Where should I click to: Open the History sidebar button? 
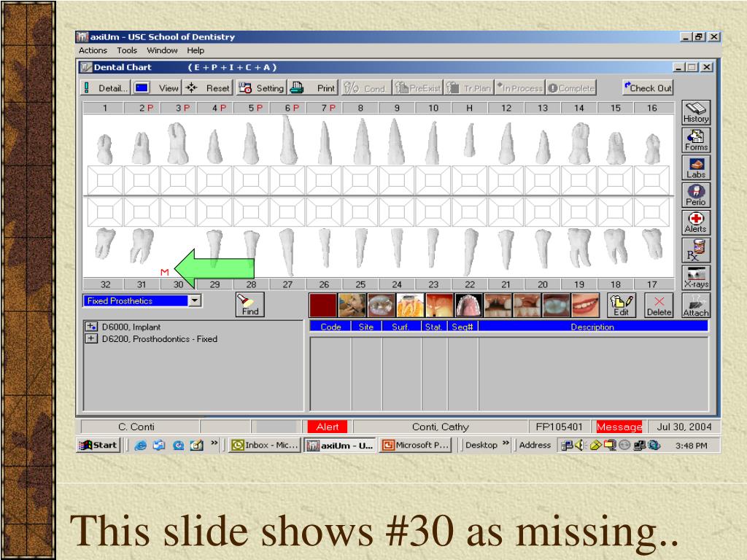pos(696,113)
